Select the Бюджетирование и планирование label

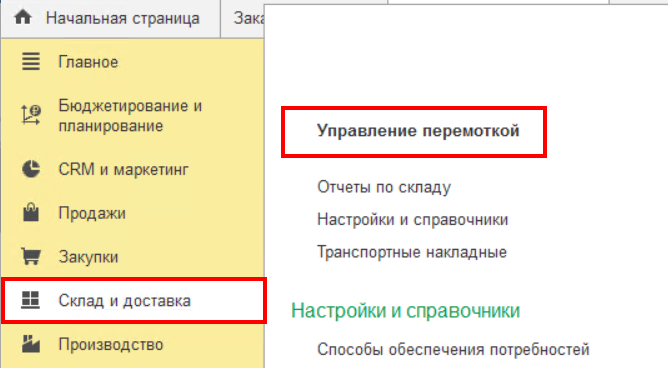130,116
